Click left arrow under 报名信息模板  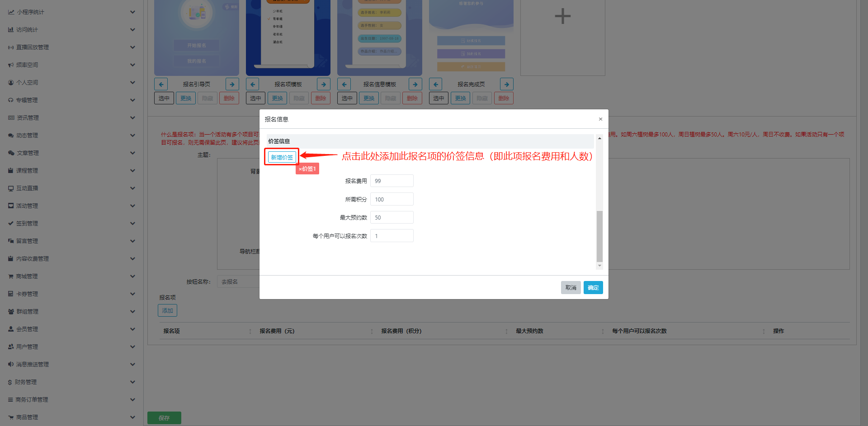pyautogui.click(x=344, y=84)
